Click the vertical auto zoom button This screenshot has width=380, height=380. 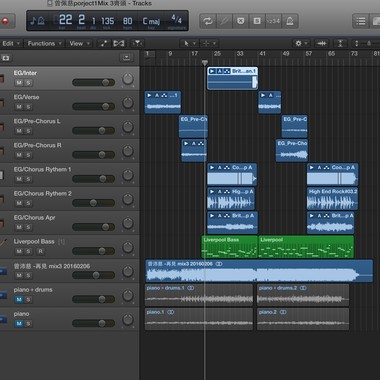[x=340, y=43]
